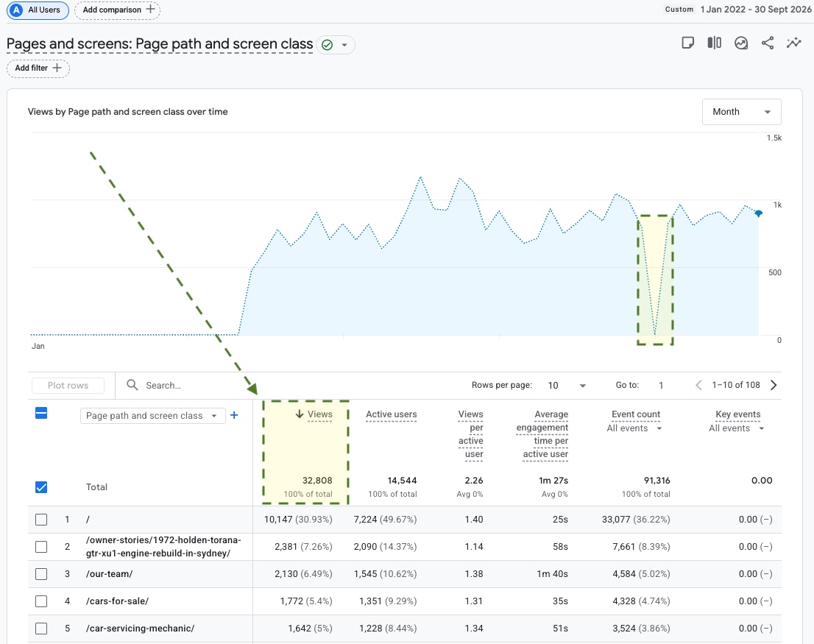Click total active users value 14,544
The height and width of the screenshot is (644, 814).
click(x=402, y=481)
